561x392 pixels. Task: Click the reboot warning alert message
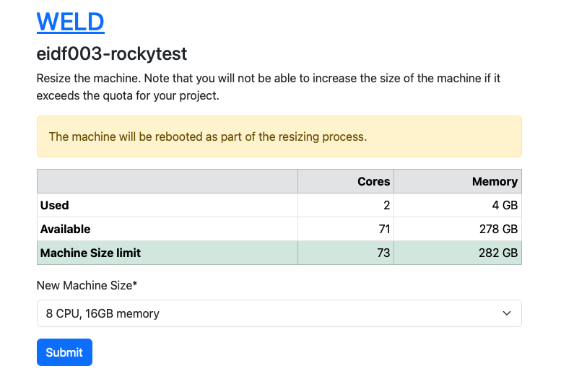(x=279, y=136)
